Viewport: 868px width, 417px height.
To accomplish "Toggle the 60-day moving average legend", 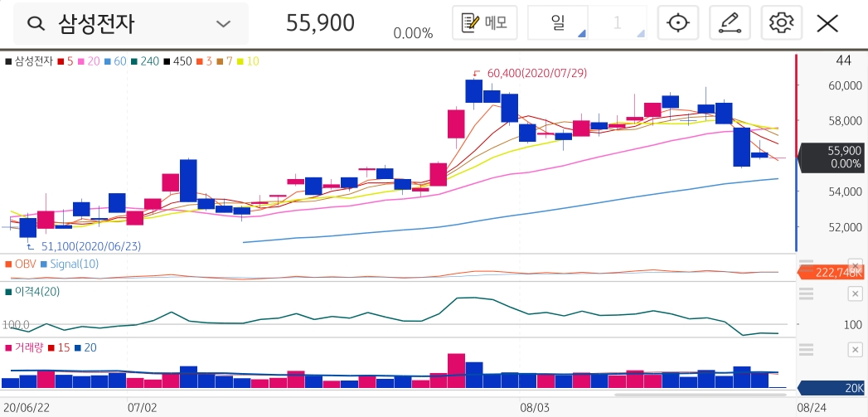I will (x=115, y=61).
